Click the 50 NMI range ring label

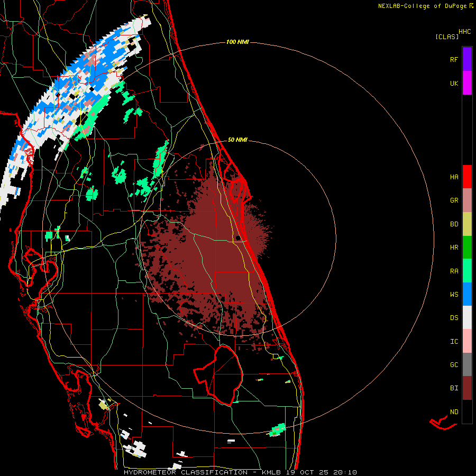click(237, 140)
